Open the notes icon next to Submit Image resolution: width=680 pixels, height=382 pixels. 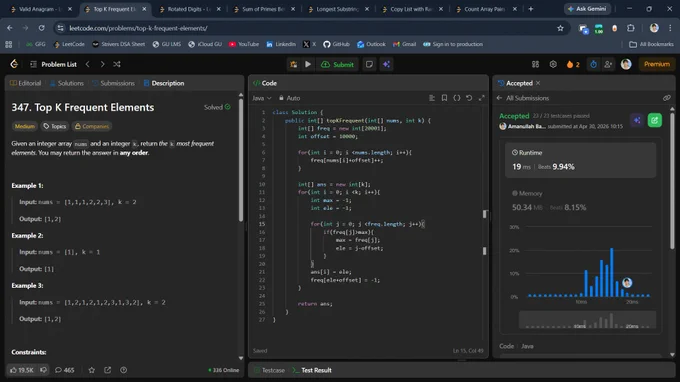[369, 64]
